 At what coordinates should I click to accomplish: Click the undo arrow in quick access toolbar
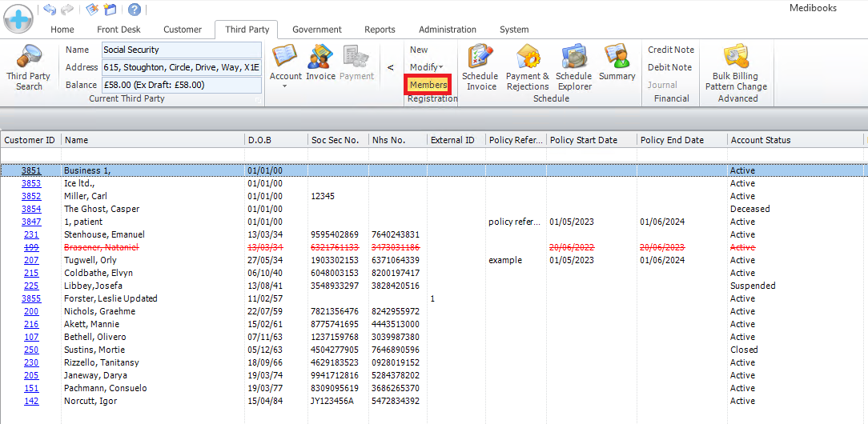coord(50,10)
